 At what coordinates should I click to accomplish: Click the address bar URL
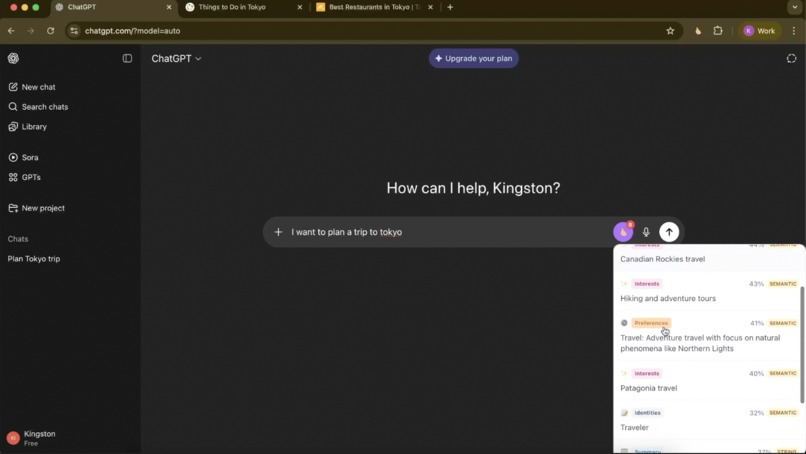click(133, 31)
